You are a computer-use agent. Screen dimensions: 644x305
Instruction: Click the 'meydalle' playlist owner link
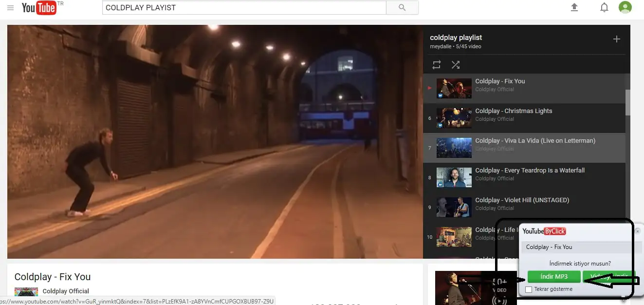(x=441, y=47)
